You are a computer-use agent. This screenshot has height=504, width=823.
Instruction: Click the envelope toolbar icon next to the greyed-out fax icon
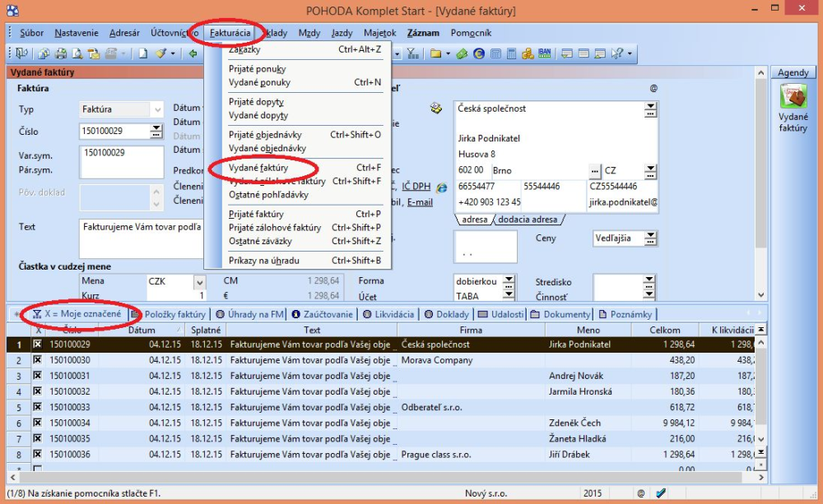(x=94, y=53)
